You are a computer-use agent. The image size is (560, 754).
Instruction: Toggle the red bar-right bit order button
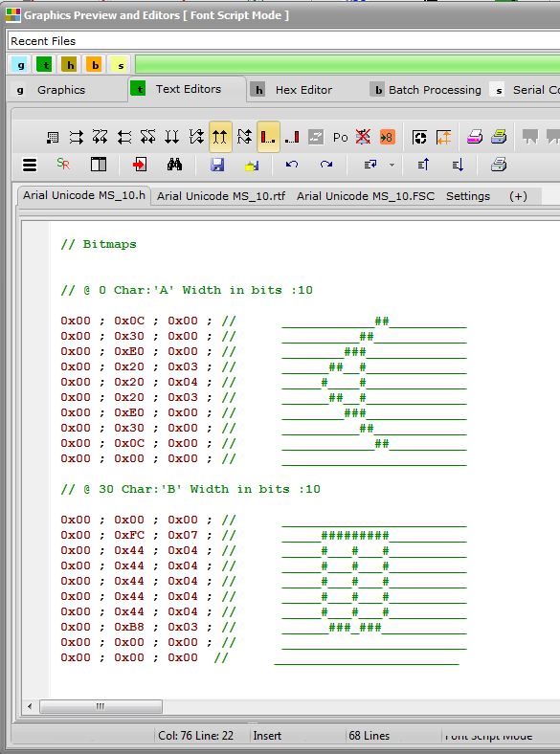point(292,138)
